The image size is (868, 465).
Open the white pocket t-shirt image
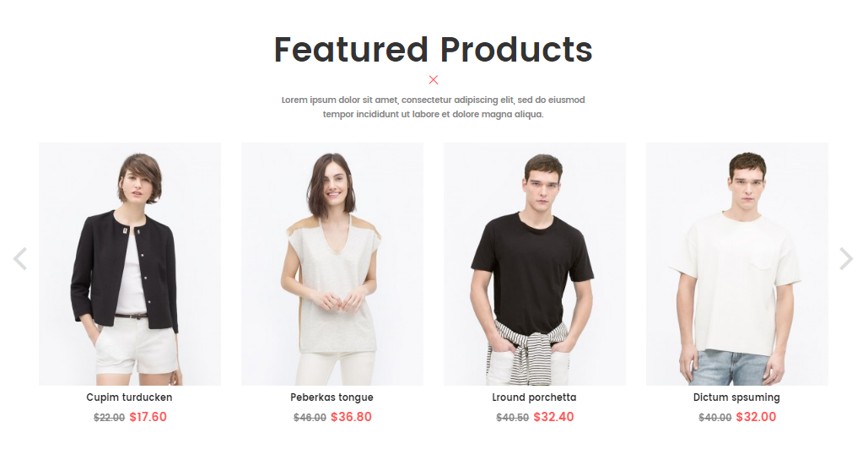pyautogui.click(x=737, y=264)
